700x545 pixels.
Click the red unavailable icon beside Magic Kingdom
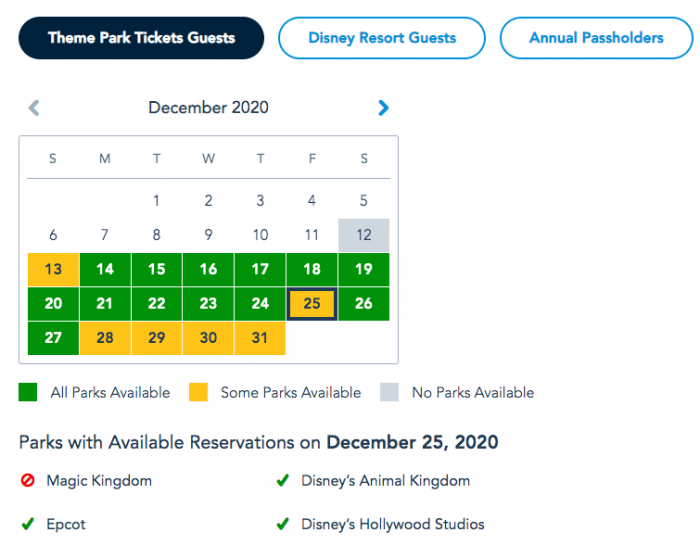28,480
